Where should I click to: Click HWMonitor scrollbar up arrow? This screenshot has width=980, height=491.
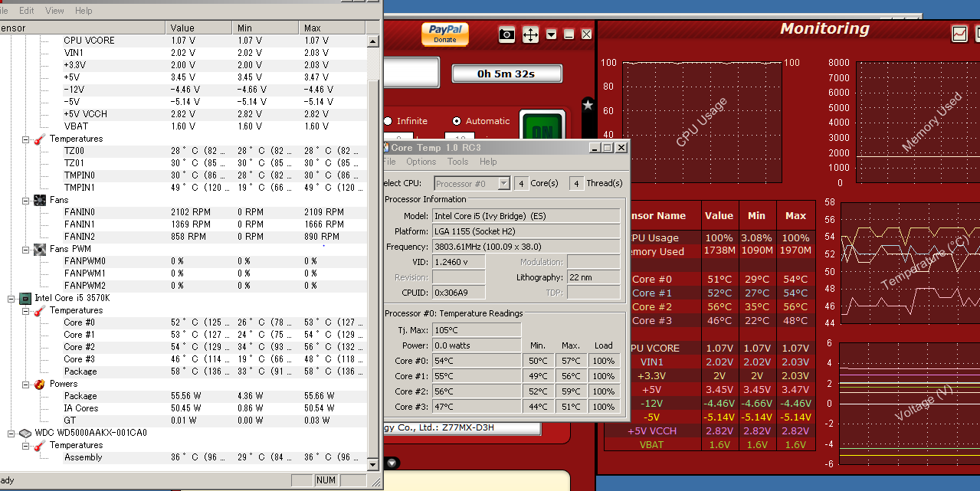tap(373, 41)
